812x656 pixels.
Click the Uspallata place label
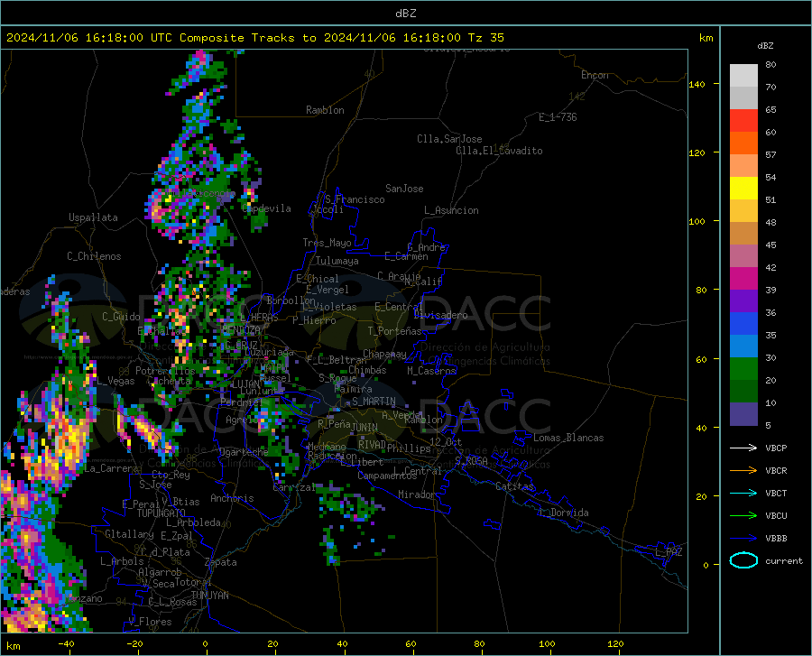[x=93, y=217]
